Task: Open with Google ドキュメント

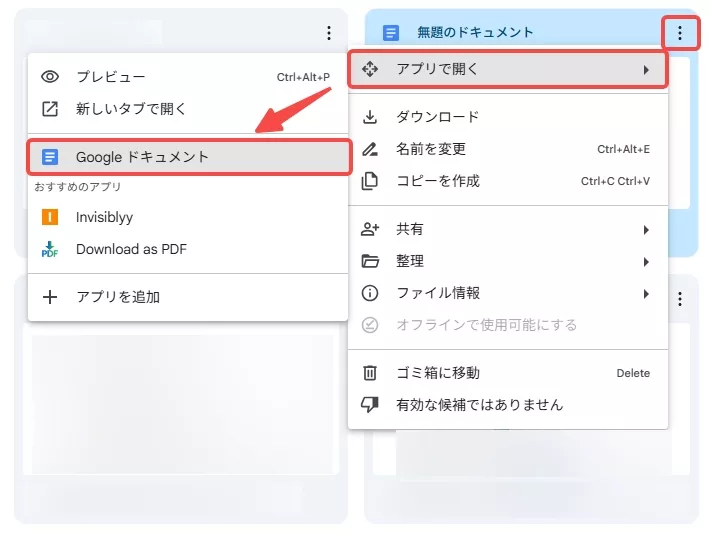Action: click(189, 157)
